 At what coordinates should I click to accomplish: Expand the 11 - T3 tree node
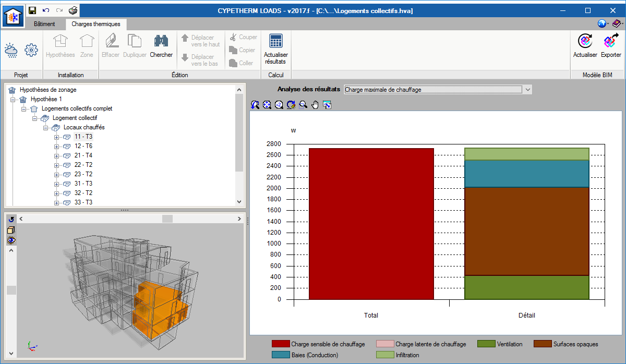[57, 137]
